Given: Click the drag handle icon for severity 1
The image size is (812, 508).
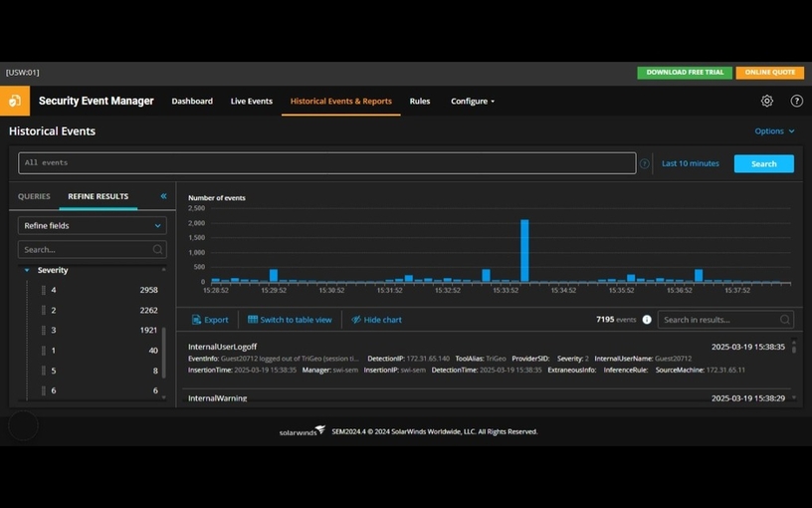Looking at the screenshot, I should (x=44, y=351).
